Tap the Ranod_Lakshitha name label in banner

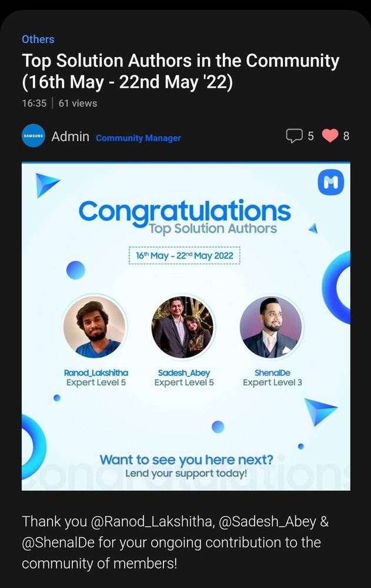pos(96,373)
